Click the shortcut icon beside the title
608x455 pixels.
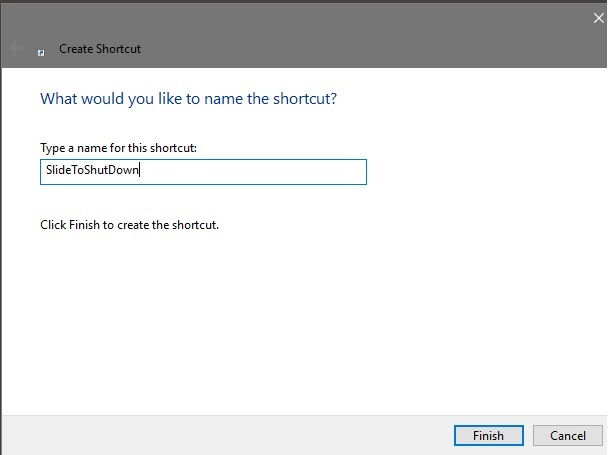(x=41, y=53)
